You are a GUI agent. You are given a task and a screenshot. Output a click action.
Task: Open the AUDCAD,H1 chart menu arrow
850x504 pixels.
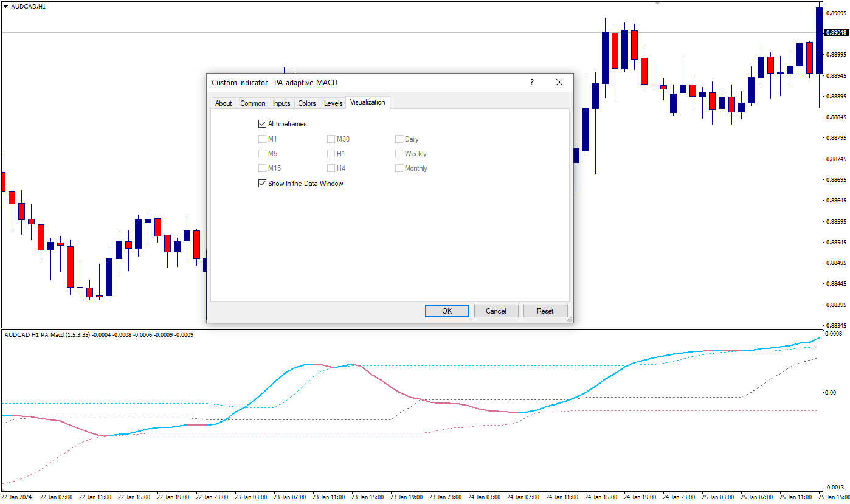(x=6, y=6)
